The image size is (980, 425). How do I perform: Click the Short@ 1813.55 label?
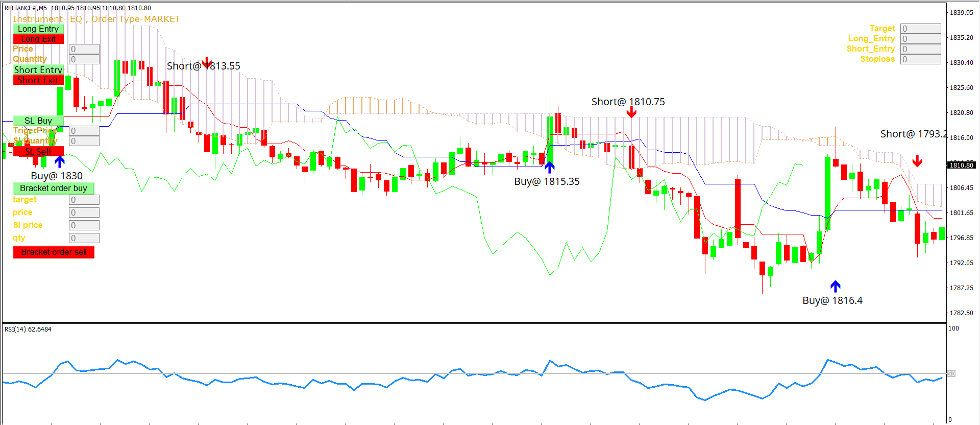pyautogui.click(x=204, y=66)
